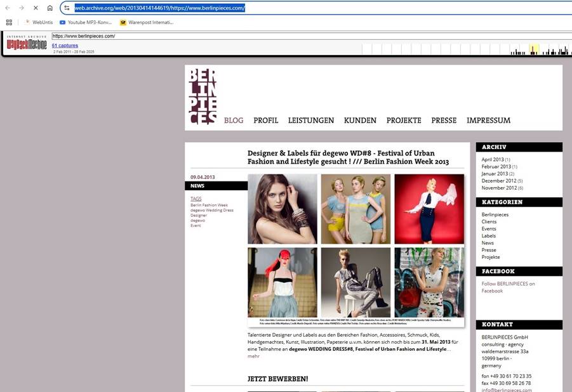Click the info@berlinpieces.com email link
This screenshot has width=572, height=392.
pyautogui.click(x=507, y=390)
